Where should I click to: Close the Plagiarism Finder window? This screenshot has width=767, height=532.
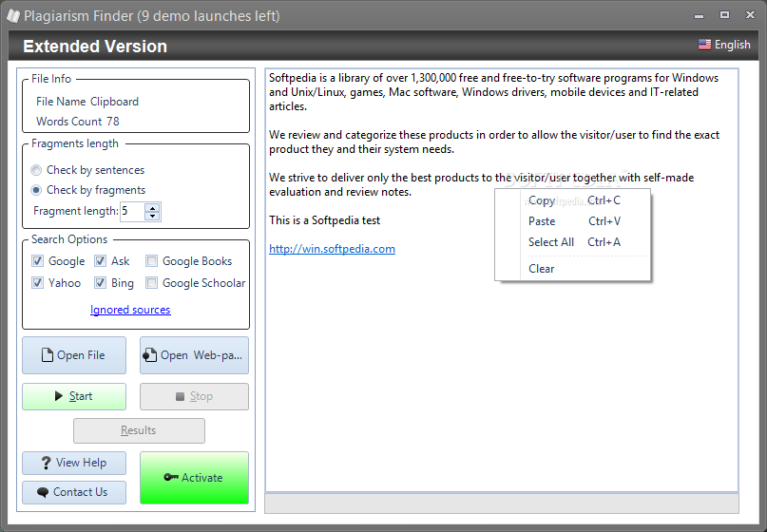tap(750, 15)
